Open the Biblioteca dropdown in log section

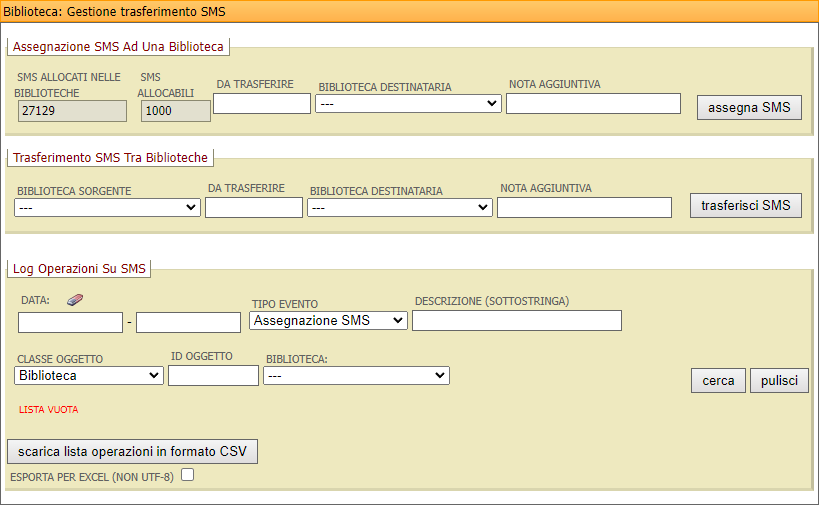point(356,375)
